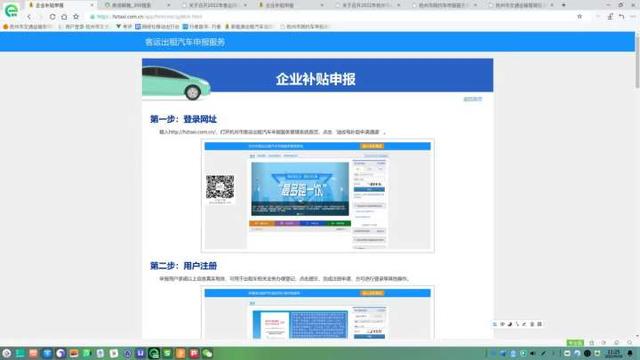Open the step one login page screenshot
The image size is (640, 360).
[x=318, y=196]
